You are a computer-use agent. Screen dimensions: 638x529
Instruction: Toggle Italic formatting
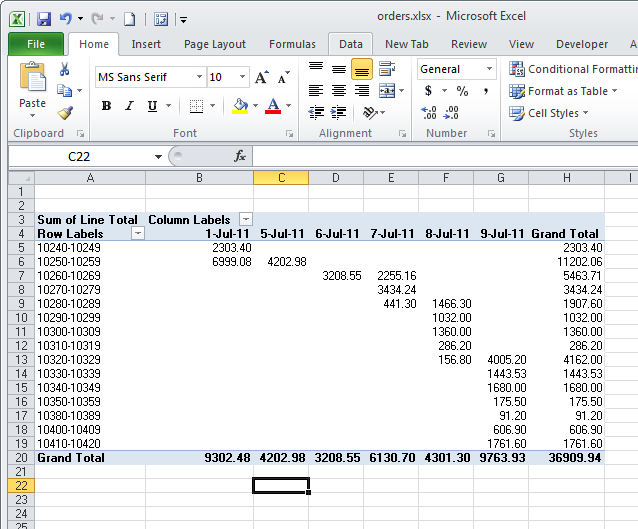coord(129,106)
